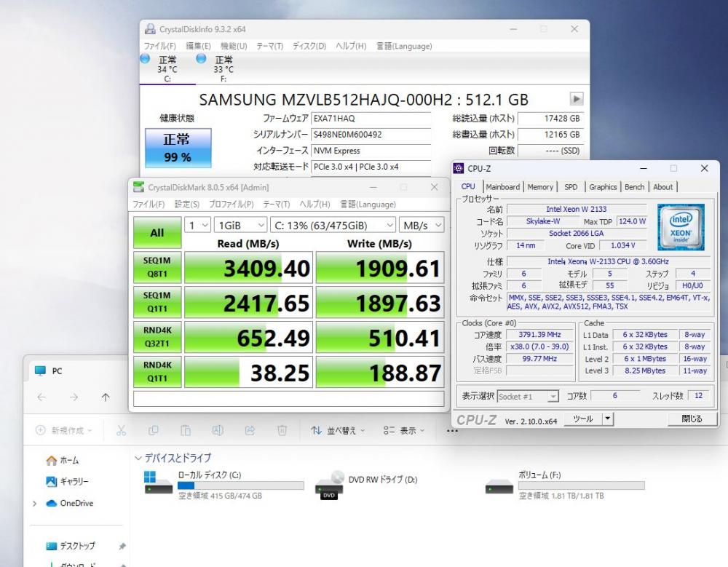728x567 pixels.
Task: Click the serial number field in CrystalDiskInfo
Action: point(371,135)
